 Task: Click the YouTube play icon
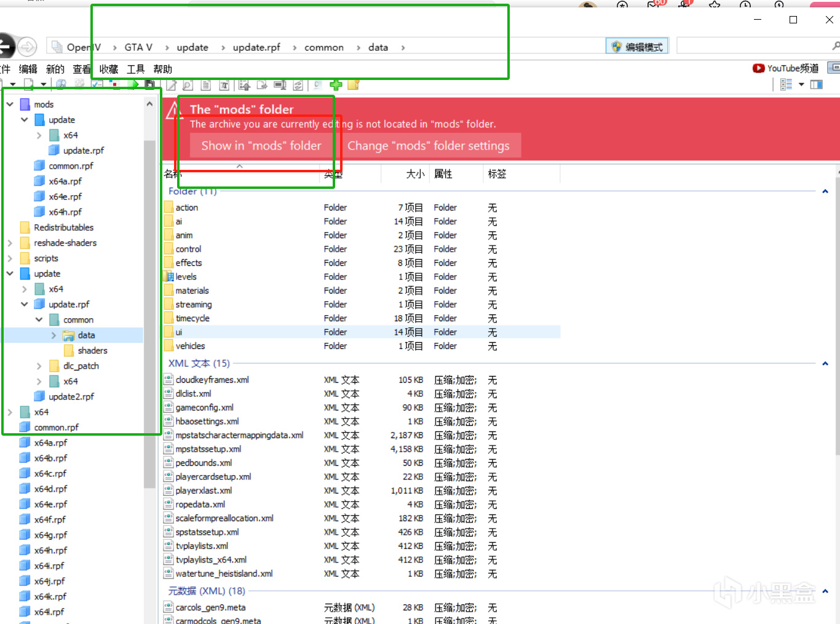(758, 68)
